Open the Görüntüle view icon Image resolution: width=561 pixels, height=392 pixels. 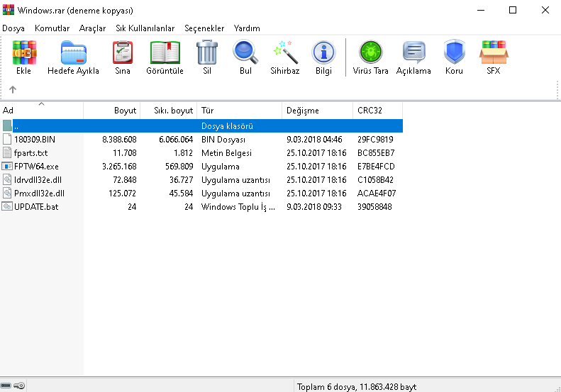point(165,52)
